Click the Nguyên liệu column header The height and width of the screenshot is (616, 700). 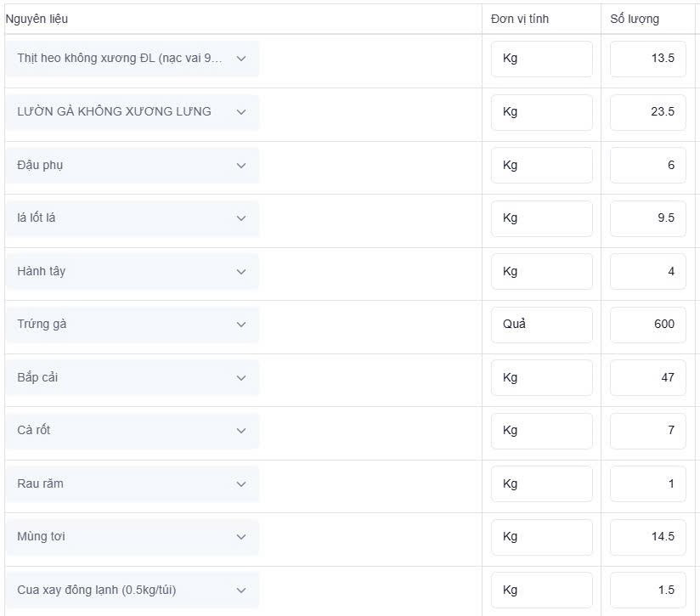(x=37, y=20)
